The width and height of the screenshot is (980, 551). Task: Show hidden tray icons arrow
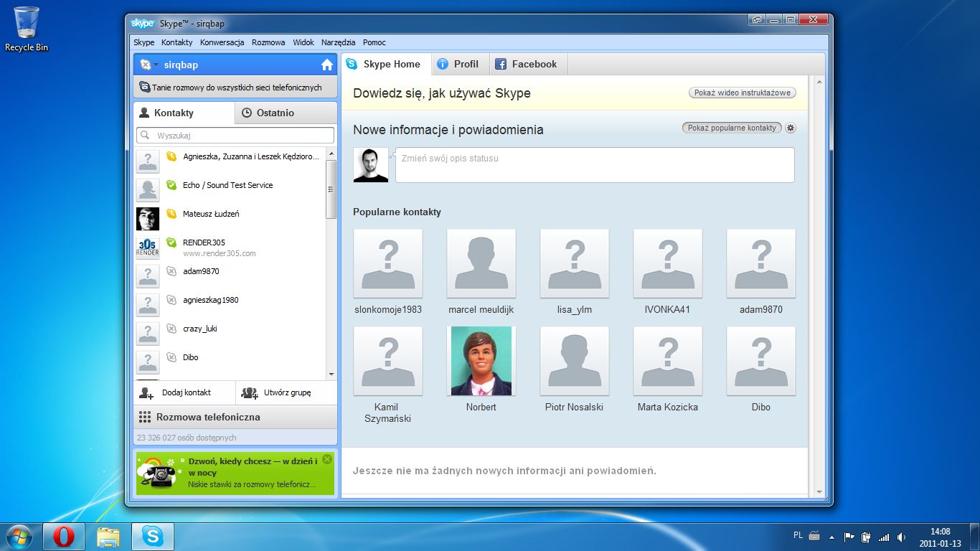(x=831, y=537)
